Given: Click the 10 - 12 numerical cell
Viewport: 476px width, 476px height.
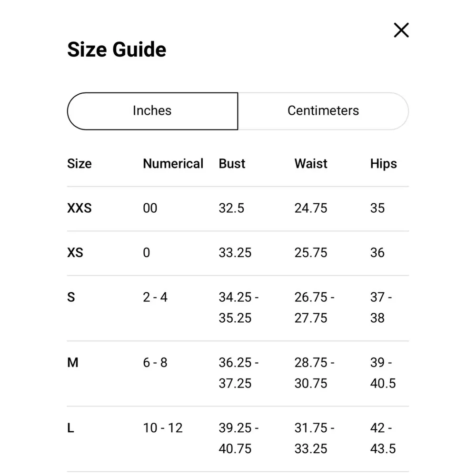Looking at the screenshot, I should click(162, 428).
